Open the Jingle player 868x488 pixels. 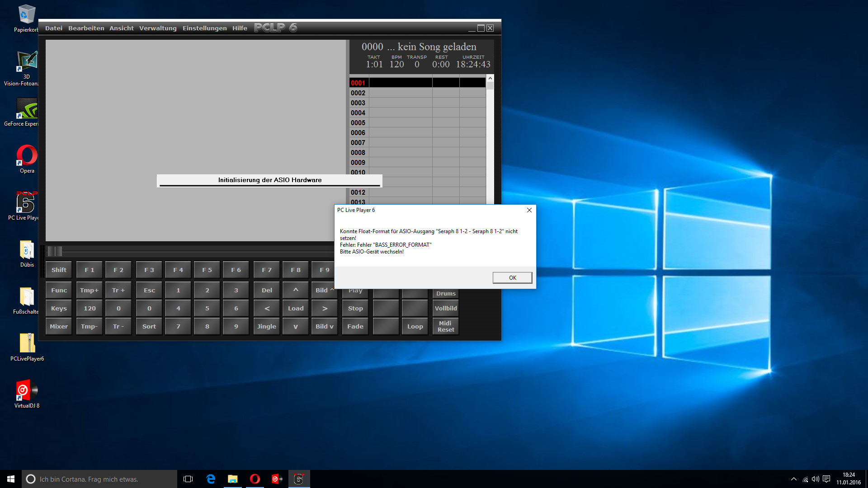(266, 326)
